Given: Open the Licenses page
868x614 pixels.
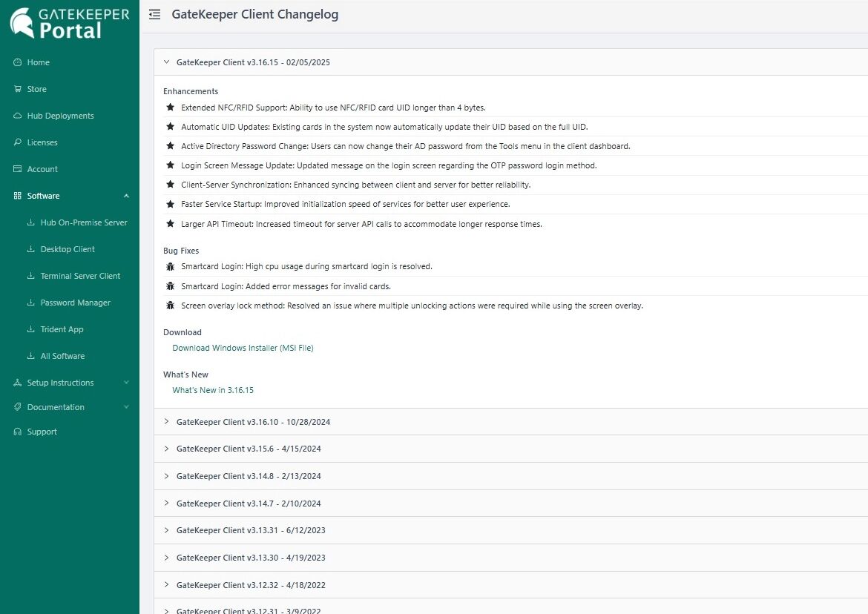Looking at the screenshot, I should click(x=42, y=142).
